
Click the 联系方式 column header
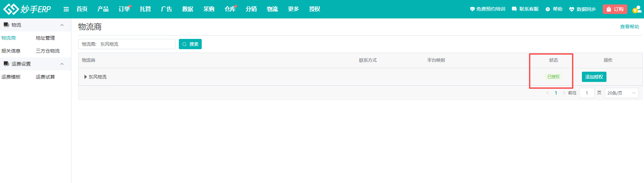coord(368,60)
